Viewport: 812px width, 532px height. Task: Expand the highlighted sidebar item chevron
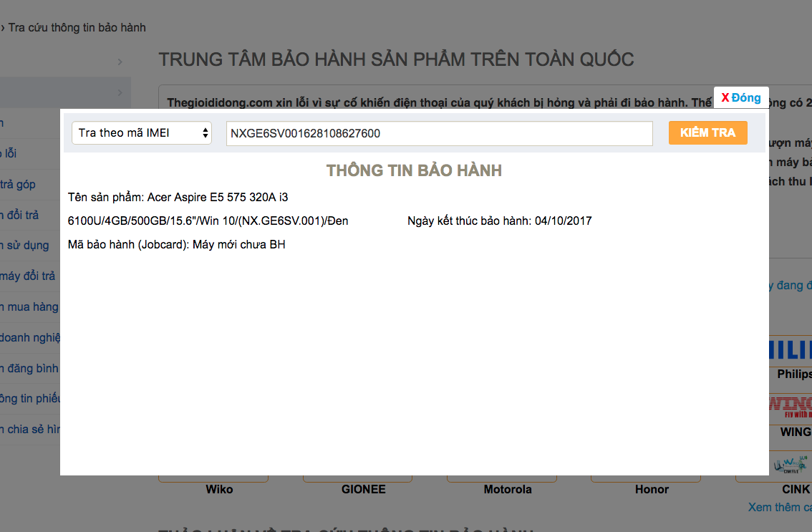point(120,93)
